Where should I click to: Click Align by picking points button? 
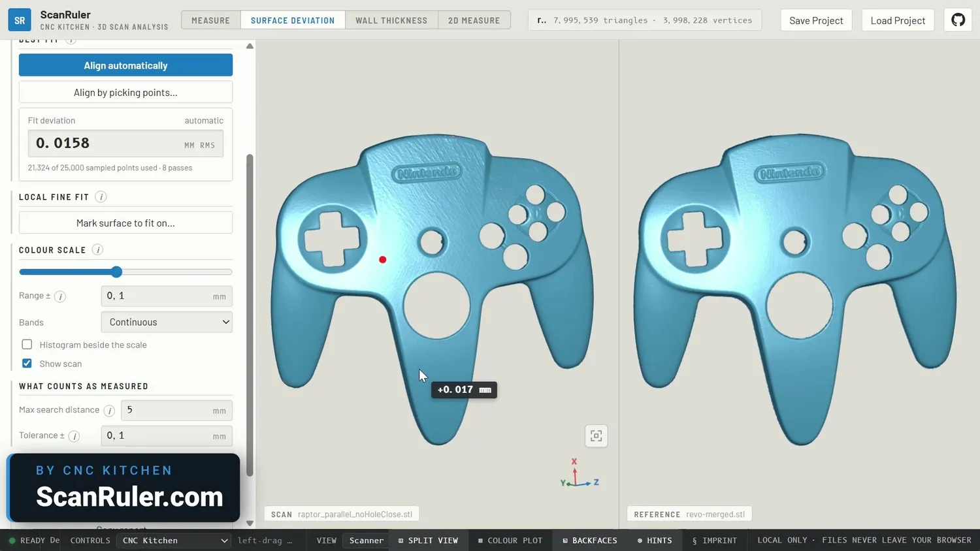point(125,93)
